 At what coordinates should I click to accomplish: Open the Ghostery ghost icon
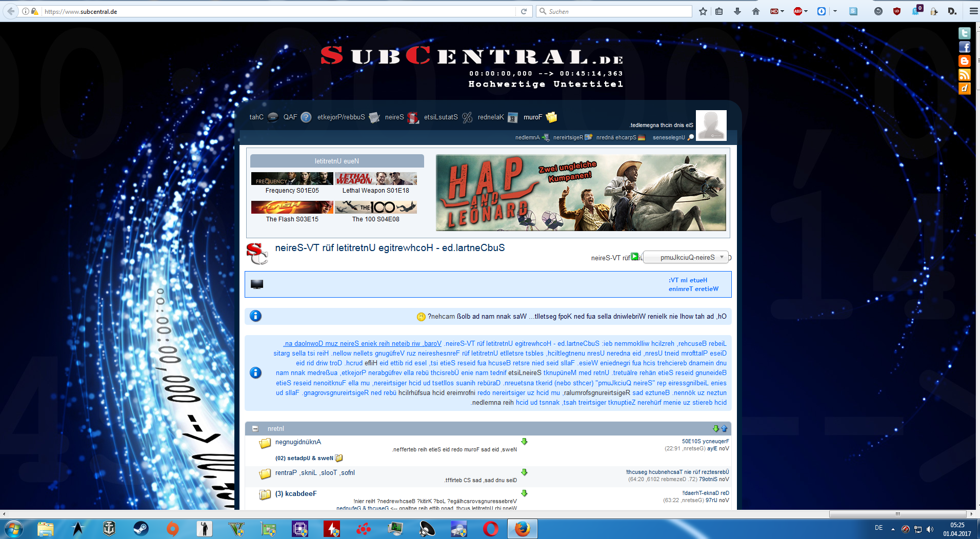coord(916,10)
